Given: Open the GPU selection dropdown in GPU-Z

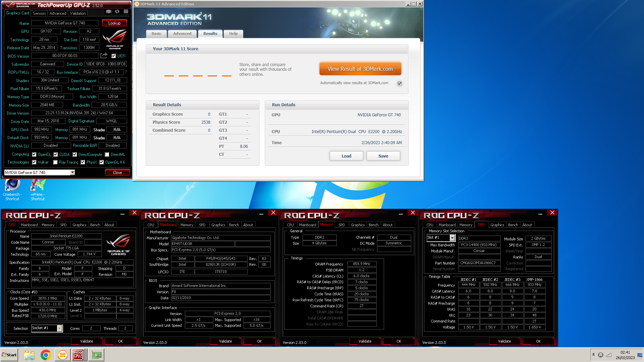Looking at the screenshot, I should click(x=72, y=172).
